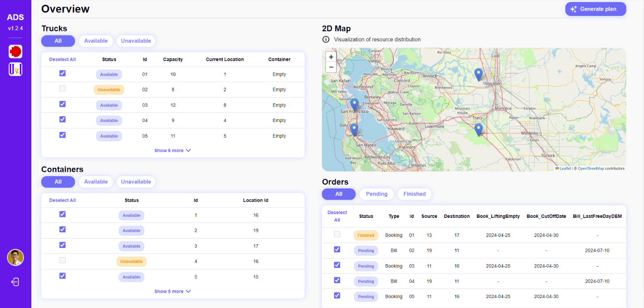Screen dimensions: 644x308
Task: Expand trucks list with Show 6 more
Action: pyautogui.click(x=173, y=150)
